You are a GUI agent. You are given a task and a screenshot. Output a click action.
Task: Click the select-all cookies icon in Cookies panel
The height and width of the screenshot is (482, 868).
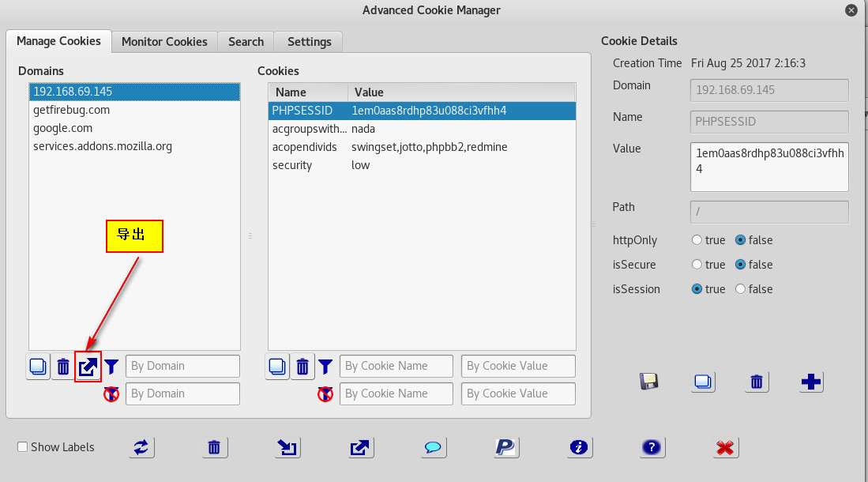pyautogui.click(x=277, y=366)
